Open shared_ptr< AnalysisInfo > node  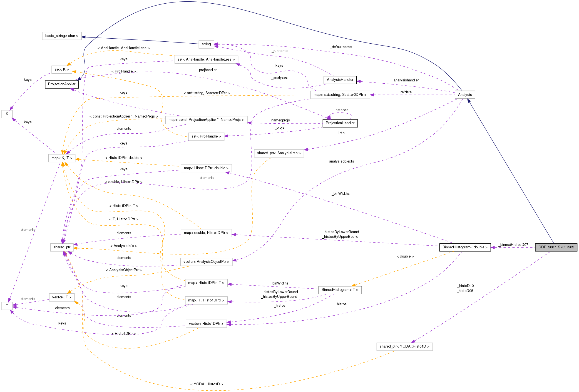[279, 153]
